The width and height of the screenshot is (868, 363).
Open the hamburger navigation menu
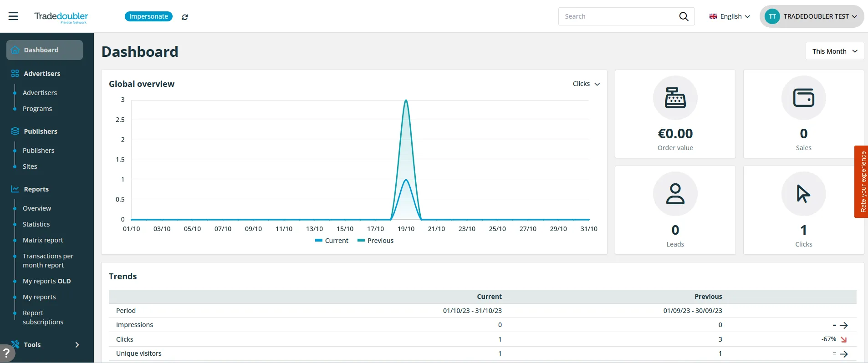(x=13, y=16)
